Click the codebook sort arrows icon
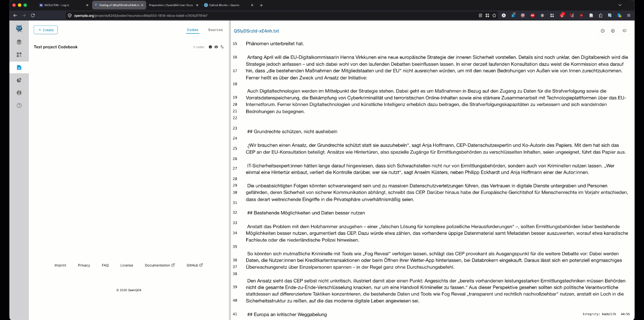 coord(222,47)
